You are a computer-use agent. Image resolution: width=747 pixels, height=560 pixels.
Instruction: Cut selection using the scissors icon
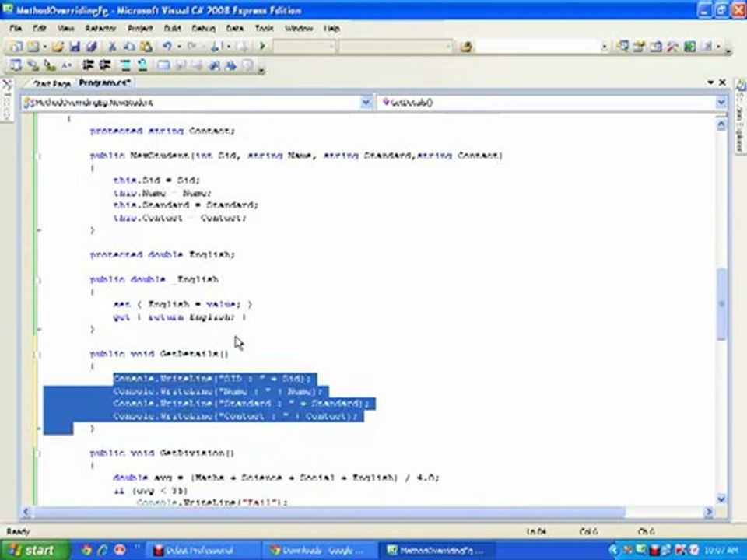pyautogui.click(x=112, y=46)
